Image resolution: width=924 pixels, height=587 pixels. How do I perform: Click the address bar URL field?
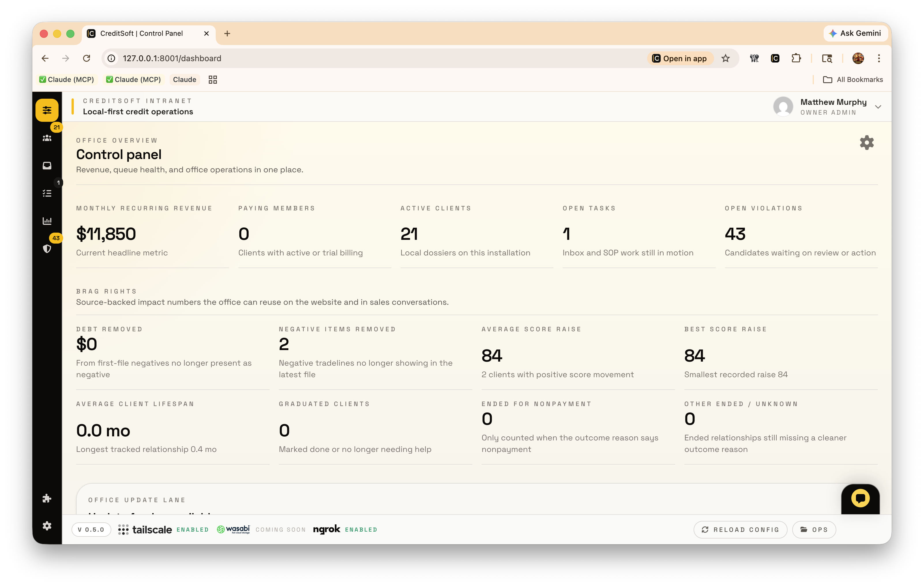coord(345,58)
